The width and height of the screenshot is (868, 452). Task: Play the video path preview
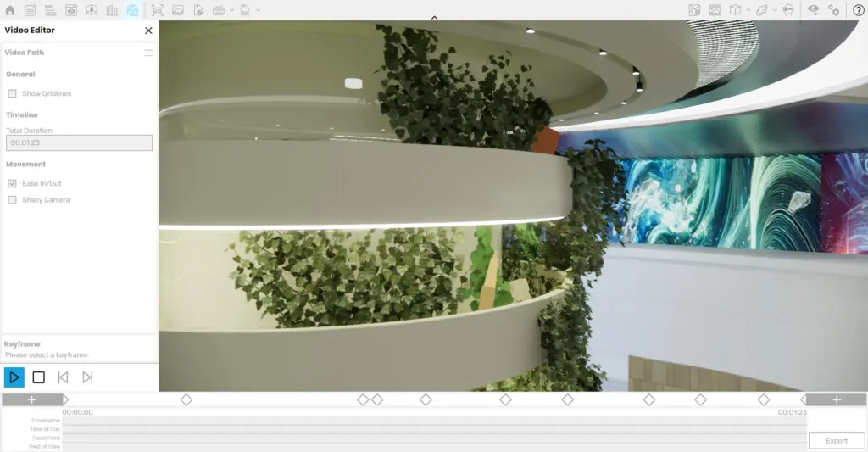(14, 377)
